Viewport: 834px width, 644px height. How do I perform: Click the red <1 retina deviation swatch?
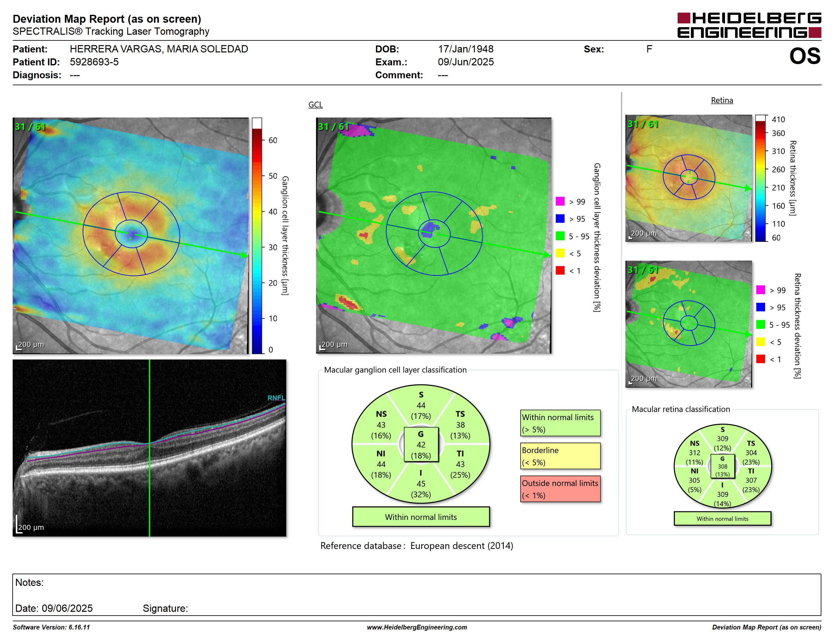(x=760, y=359)
